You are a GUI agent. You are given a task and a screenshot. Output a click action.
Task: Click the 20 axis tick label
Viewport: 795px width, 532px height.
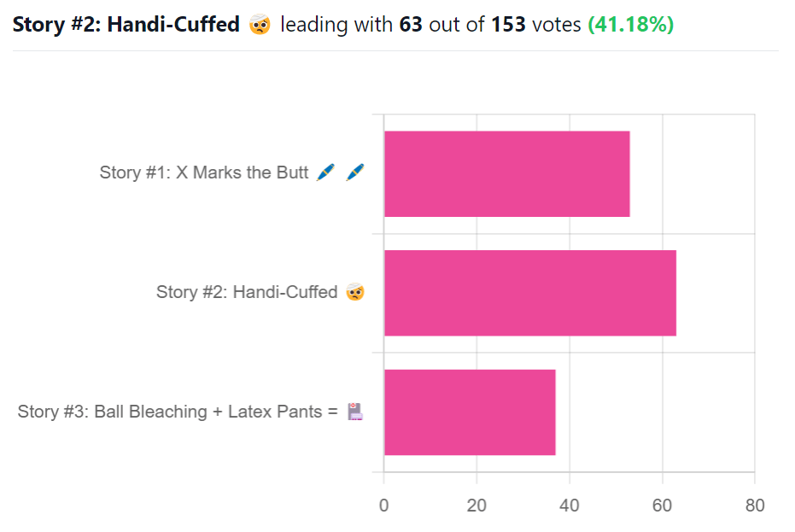coord(476,506)
